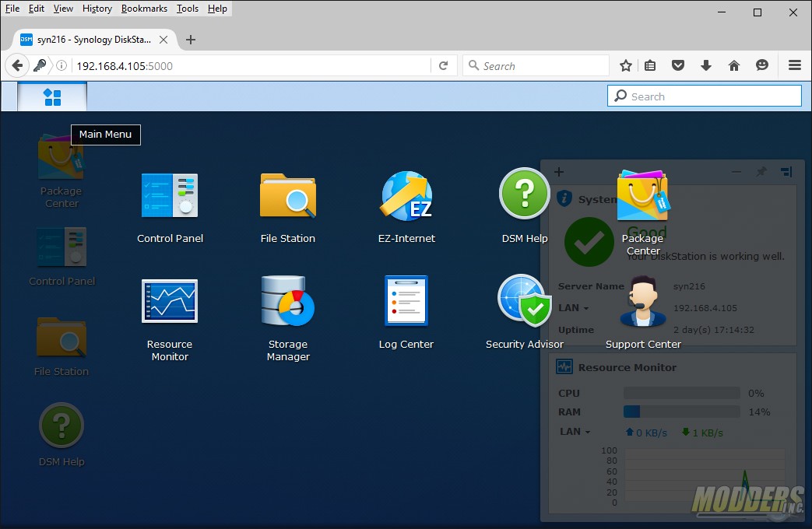
Task: Open the EZ-Internet wizard
Action: [406, 208]
